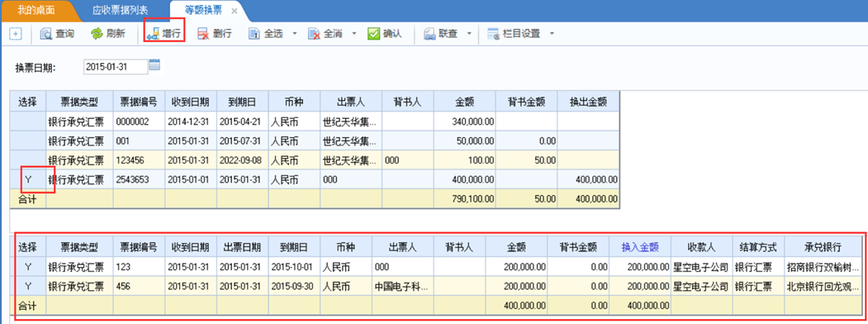Open the 全消 dropdown arrow

[353, 34]
